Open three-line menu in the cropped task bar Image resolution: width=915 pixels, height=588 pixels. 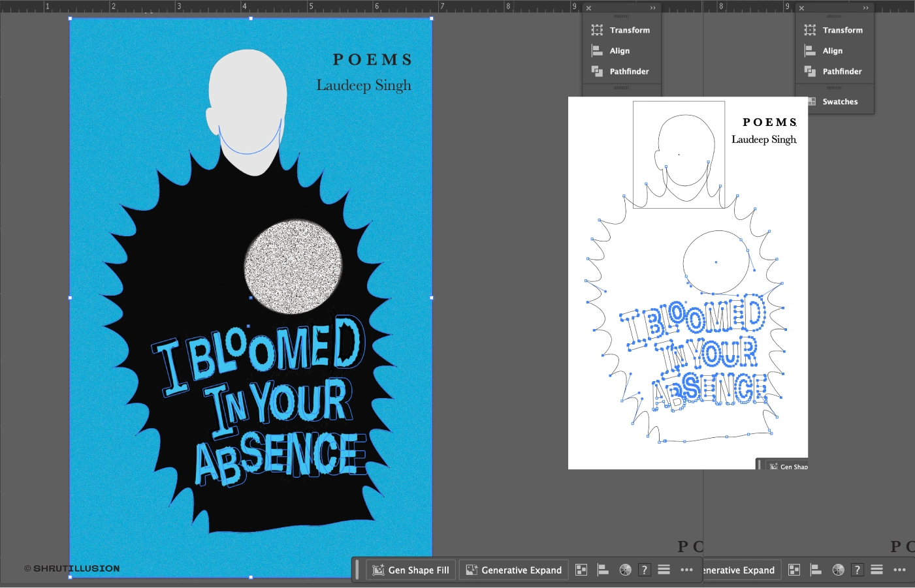coord(877,570)
